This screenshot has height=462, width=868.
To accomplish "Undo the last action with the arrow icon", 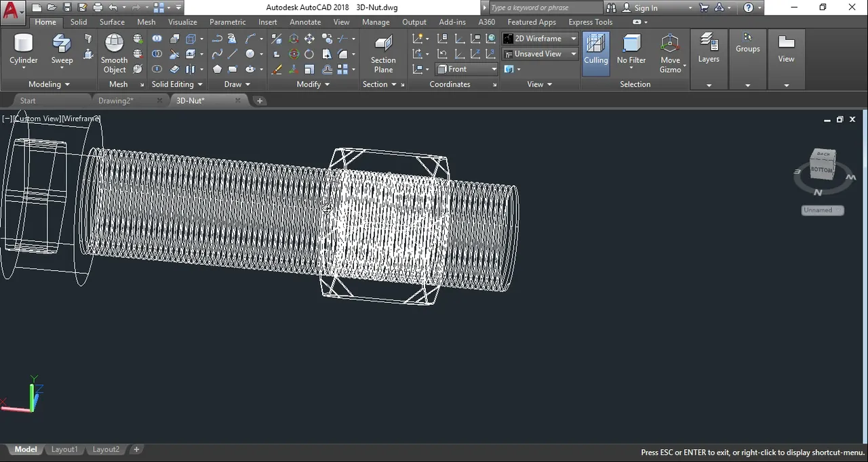I will (113, 7).
